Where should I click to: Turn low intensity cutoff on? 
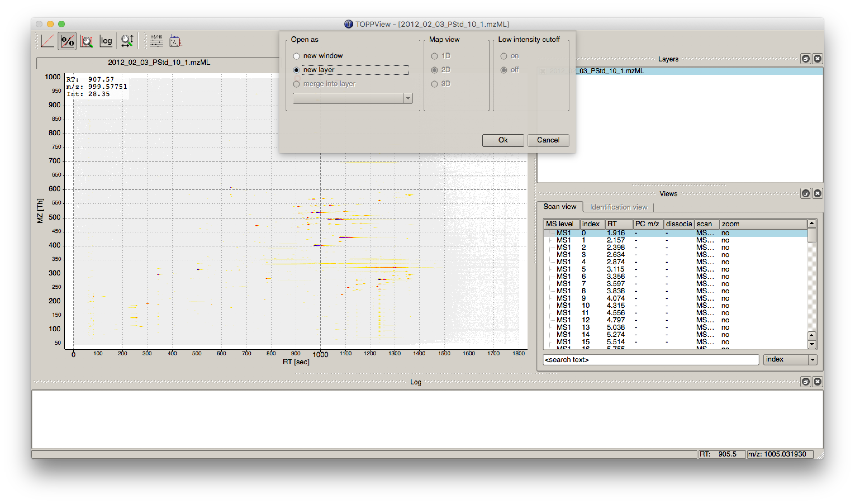click(503, 56)
